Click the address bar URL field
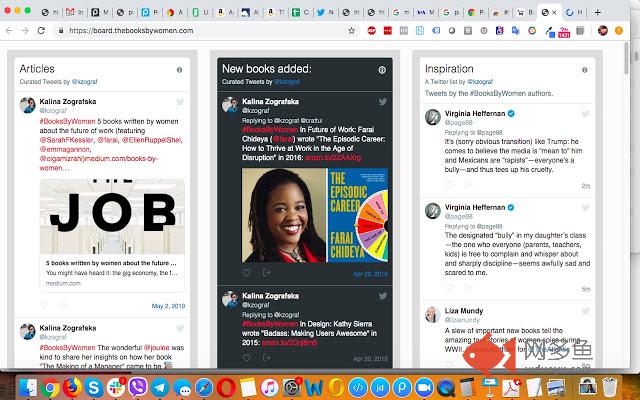Screen dimensions: 640x400 (x=204, y=31)
